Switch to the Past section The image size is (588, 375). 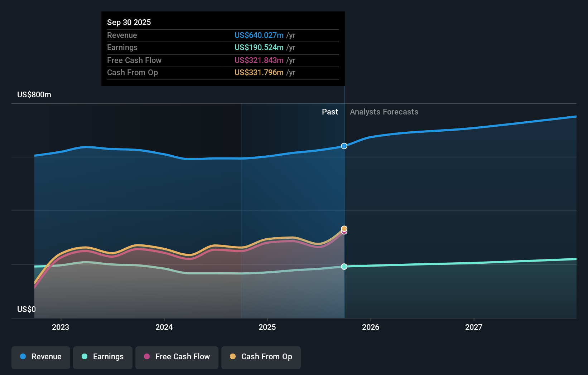tap(330, 112)
